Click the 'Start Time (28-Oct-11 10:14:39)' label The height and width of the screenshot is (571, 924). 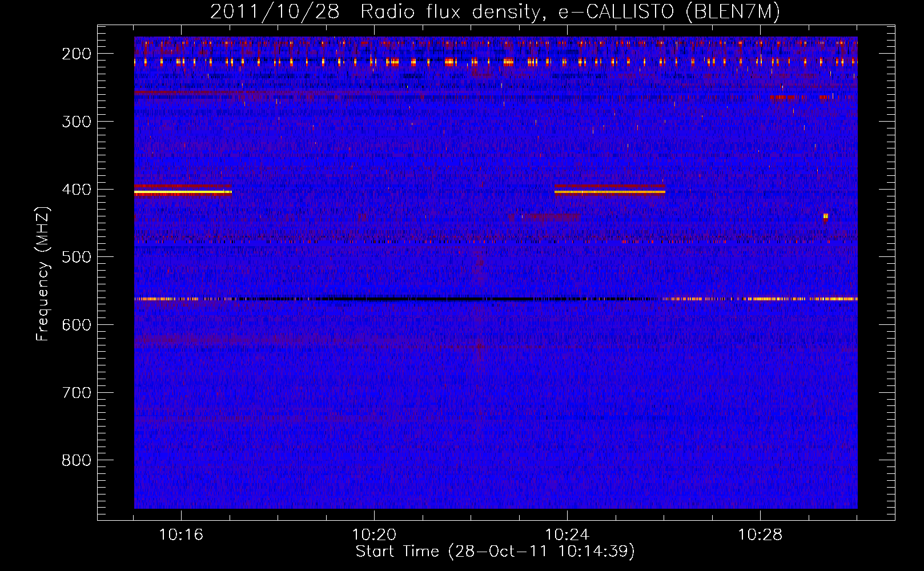click(x=495, y=552)
